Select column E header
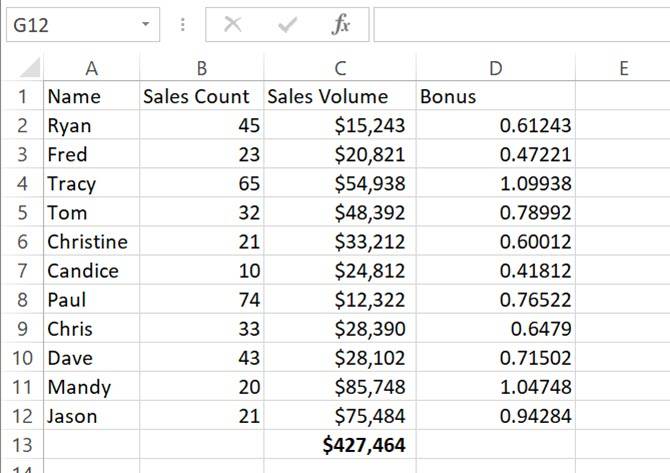 pos(622,68)
